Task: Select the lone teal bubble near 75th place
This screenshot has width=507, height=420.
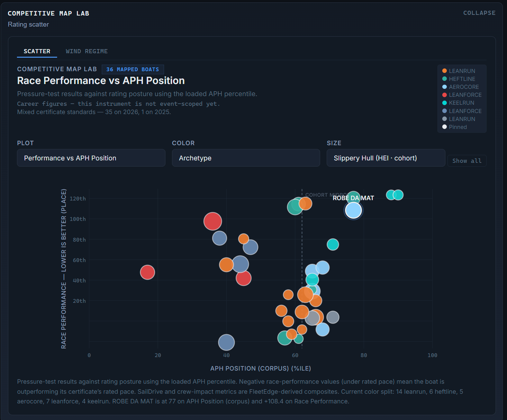Action: (x=333, y=245)
